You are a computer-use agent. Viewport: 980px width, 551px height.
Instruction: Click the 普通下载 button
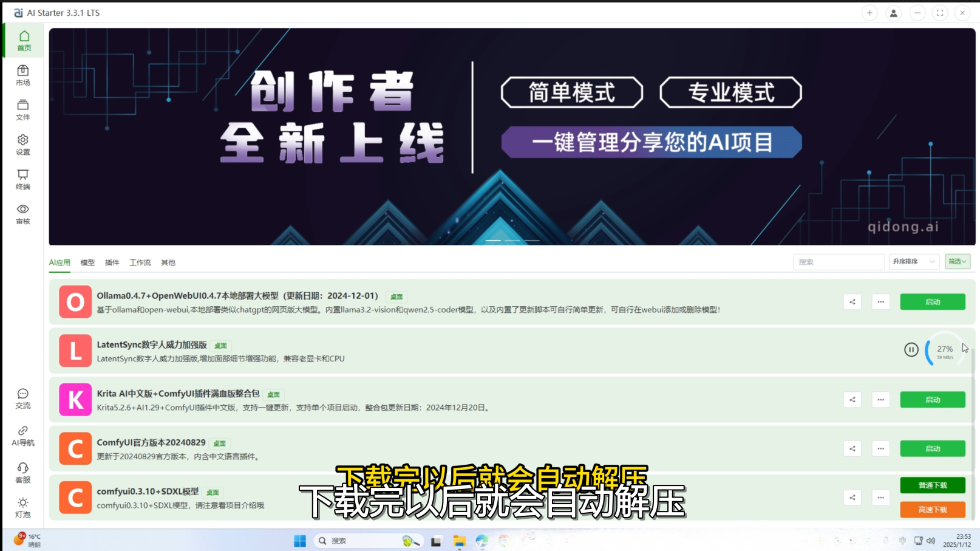tap(933, 485)
